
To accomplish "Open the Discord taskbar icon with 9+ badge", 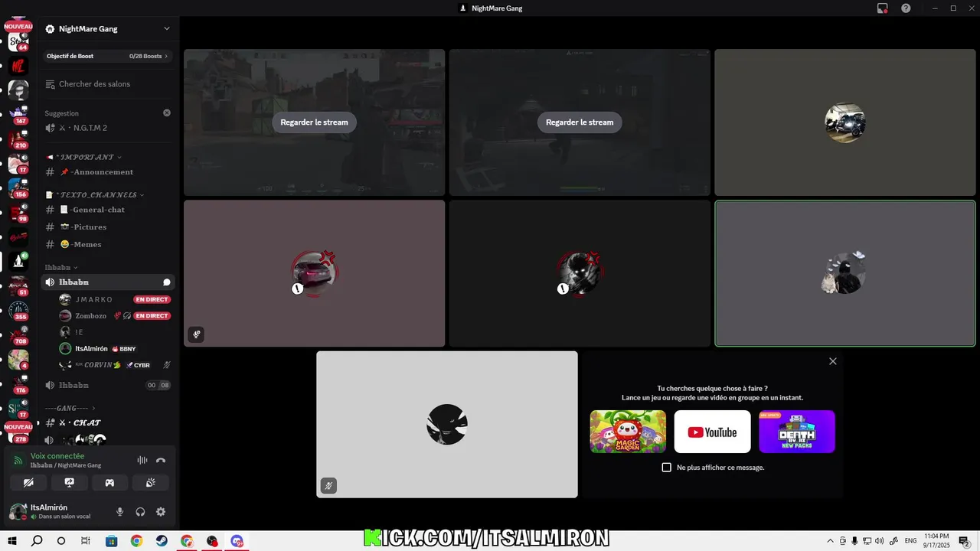I will tap(237, 541).
